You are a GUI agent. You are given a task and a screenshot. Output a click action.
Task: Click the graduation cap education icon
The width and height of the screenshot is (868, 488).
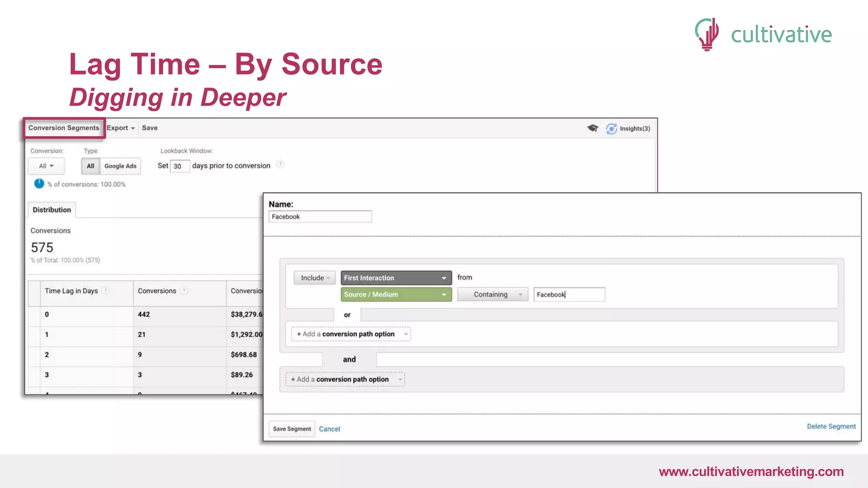pyautogui.click(x=593, y=128)
